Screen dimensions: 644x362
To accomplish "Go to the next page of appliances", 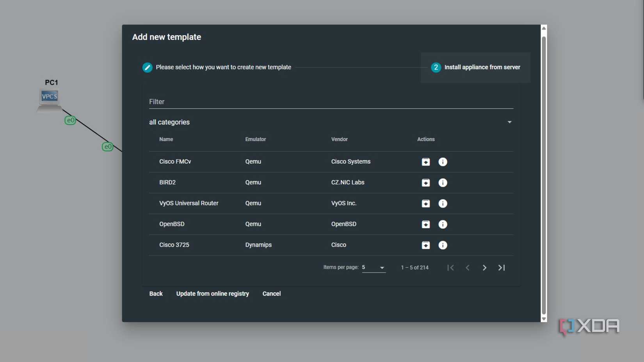I will point(484,268).
